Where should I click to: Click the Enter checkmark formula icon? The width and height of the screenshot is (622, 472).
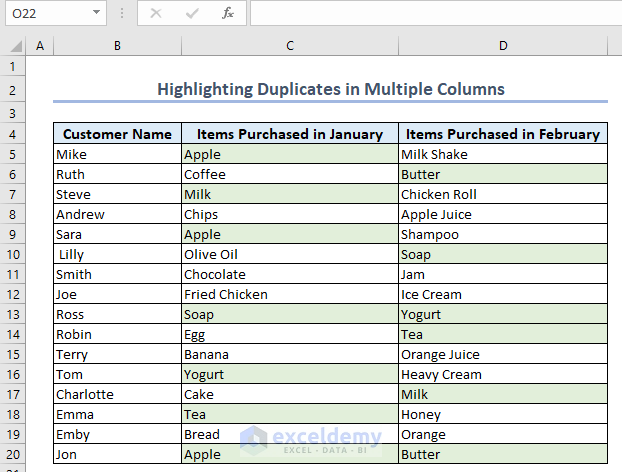point(192,13)
